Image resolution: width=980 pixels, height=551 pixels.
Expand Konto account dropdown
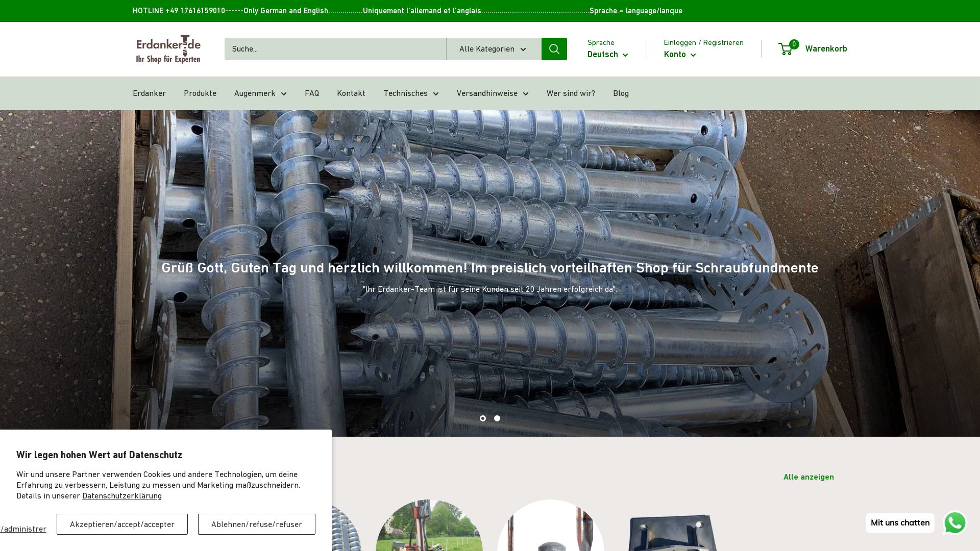pos(679,55)
